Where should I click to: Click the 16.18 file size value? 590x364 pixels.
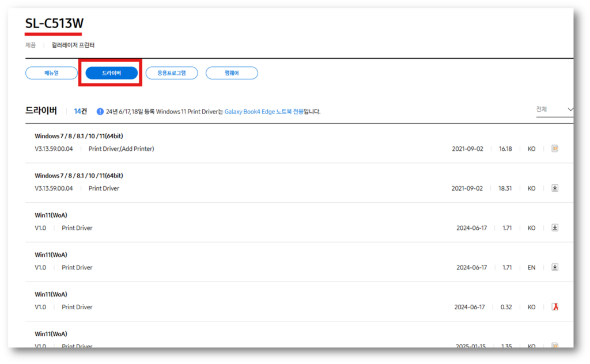coord(505,149)
